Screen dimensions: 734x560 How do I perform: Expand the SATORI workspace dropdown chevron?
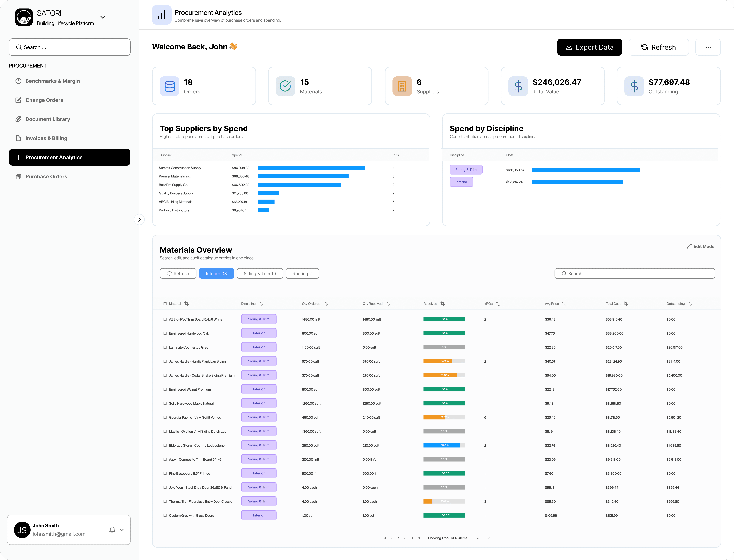coord(103,17)
